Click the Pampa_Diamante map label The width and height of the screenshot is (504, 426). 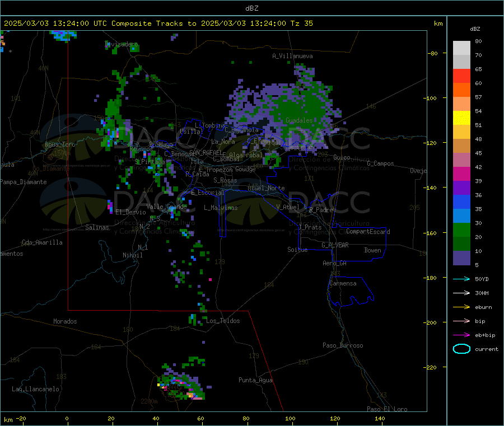(24, 182)
